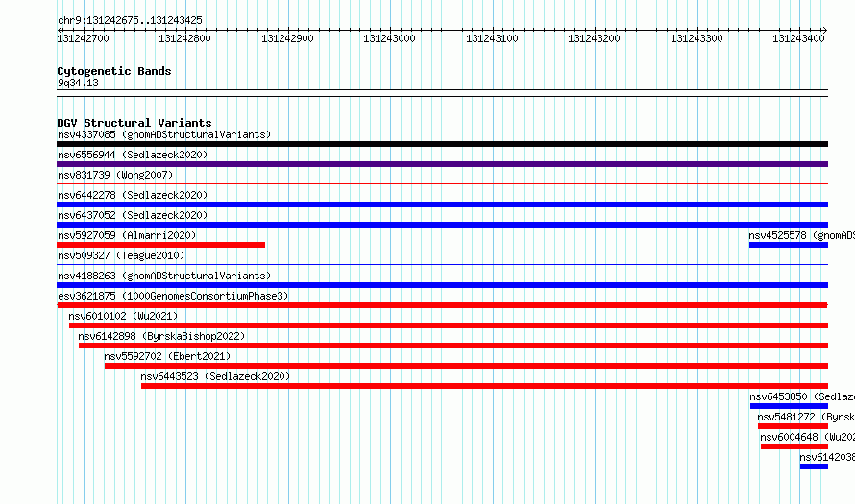
Task: Open the nsv6142898 (ByrskaBishop2022) label
Action: click(161, 336)
